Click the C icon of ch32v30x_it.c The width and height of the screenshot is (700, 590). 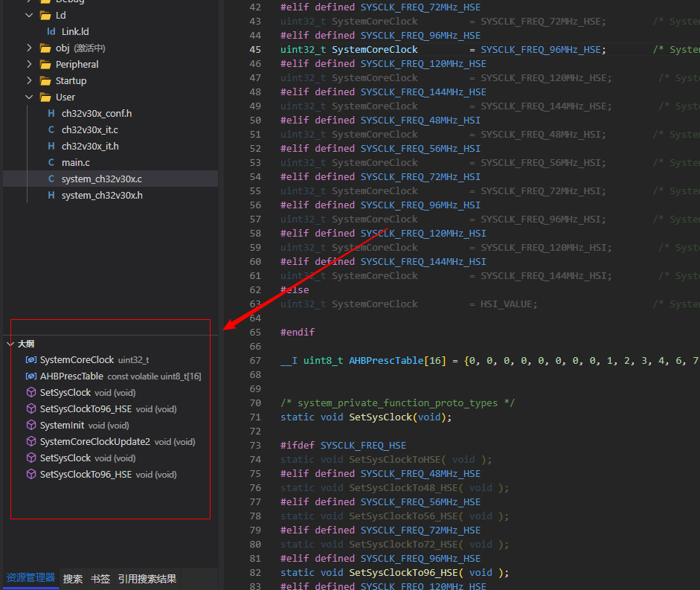[x=51, y=130]
